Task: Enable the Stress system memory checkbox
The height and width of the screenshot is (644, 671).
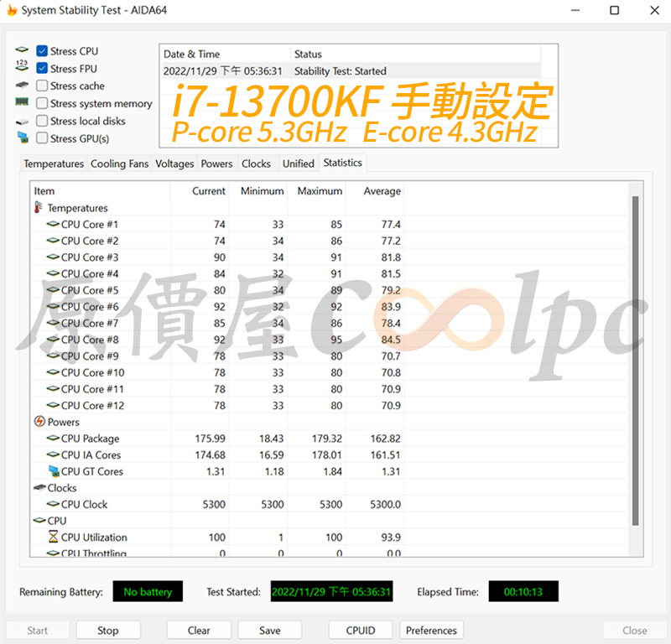Action: pos(42,103)
